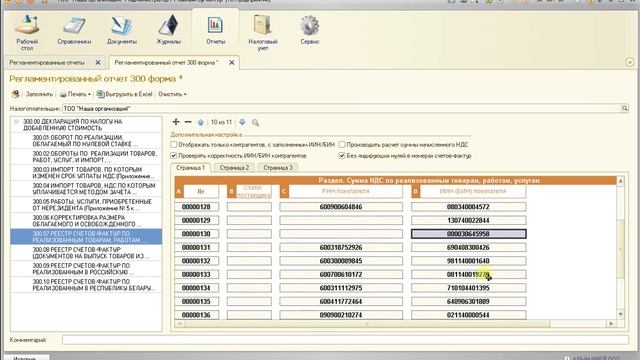The height and width of the screenshot is (360, 640).
Task: Click cell with number 00000130
Action: (x=196, y=234)
